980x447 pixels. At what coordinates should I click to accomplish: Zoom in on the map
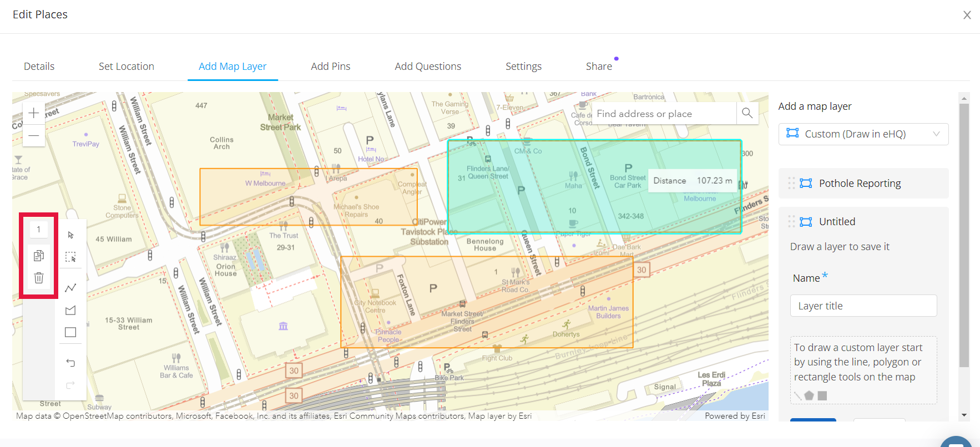pos(34,113)
